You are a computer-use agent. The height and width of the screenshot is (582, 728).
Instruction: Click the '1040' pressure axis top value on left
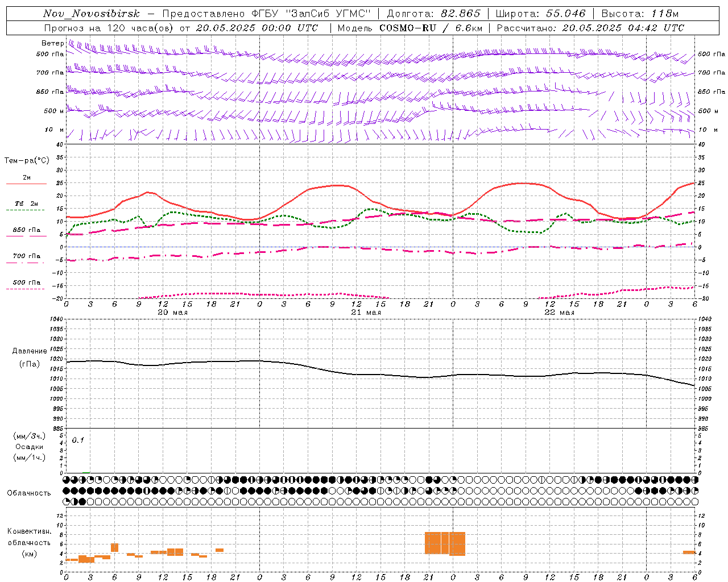56,319
